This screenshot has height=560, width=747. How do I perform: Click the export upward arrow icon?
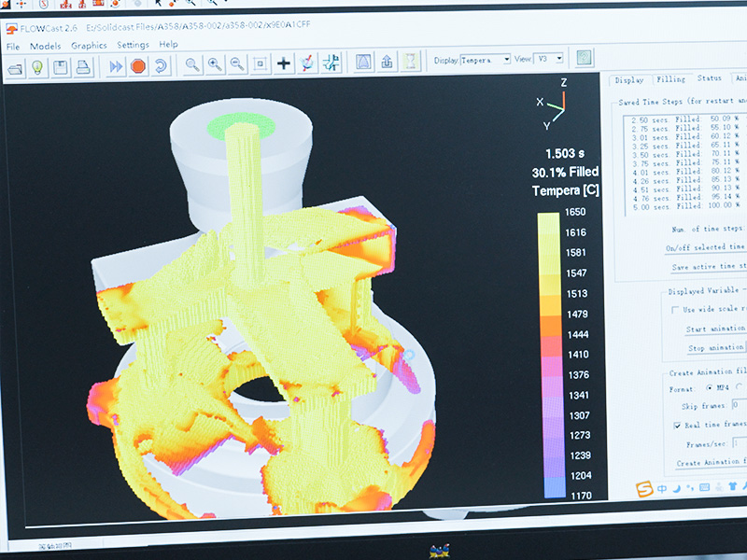coord(387,61)
